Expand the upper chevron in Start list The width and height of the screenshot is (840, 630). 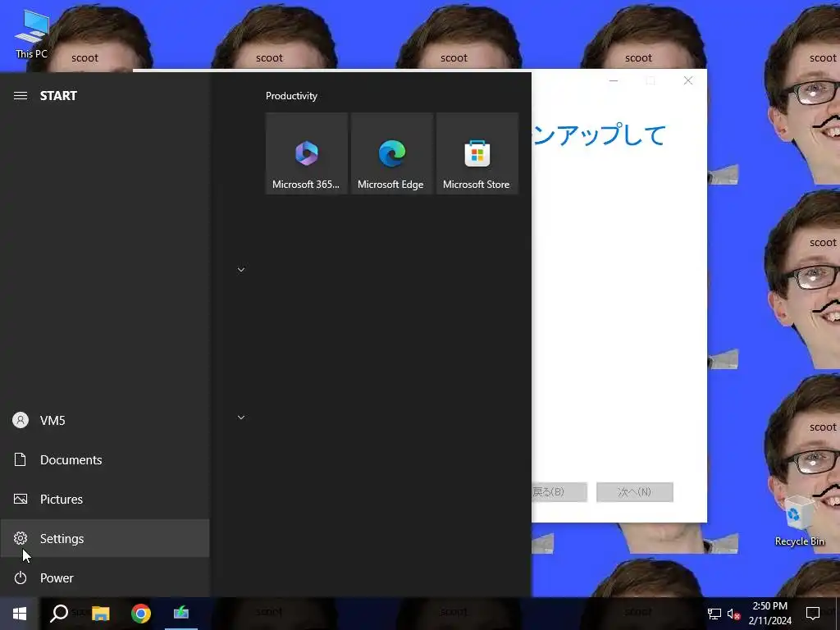pyautogui.click(x=241, y=269)
